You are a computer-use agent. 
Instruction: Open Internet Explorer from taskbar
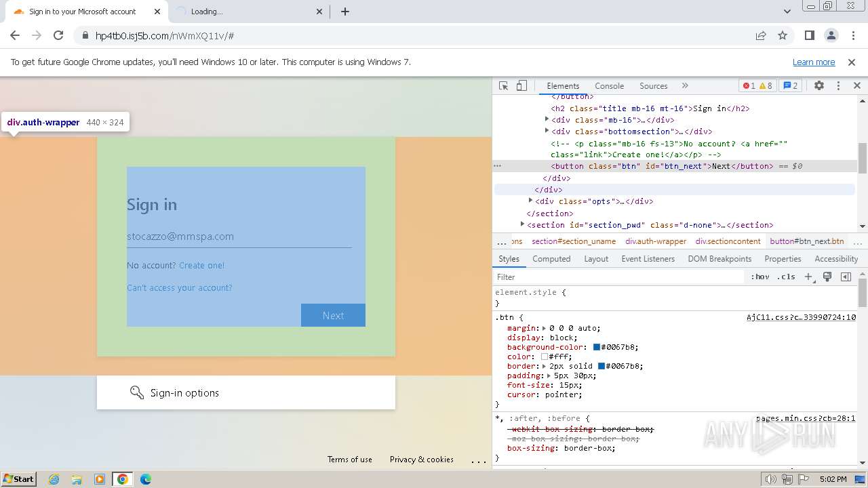coord(54,479)
